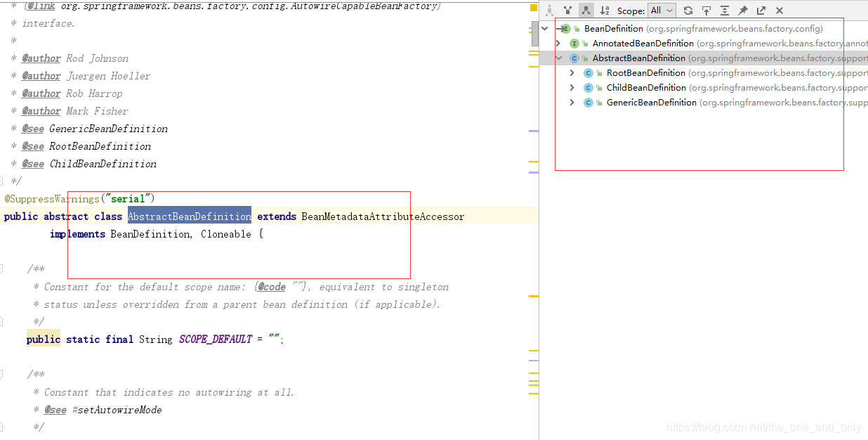Click the comment 'Constant that indicates no autowiring'
Image resolution: width=868 pixels, height=440 pixels.
pos(169,392)
